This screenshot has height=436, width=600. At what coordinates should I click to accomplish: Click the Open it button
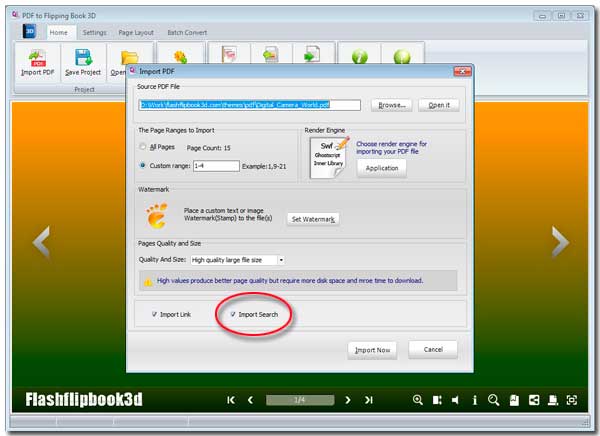[439, 105]
